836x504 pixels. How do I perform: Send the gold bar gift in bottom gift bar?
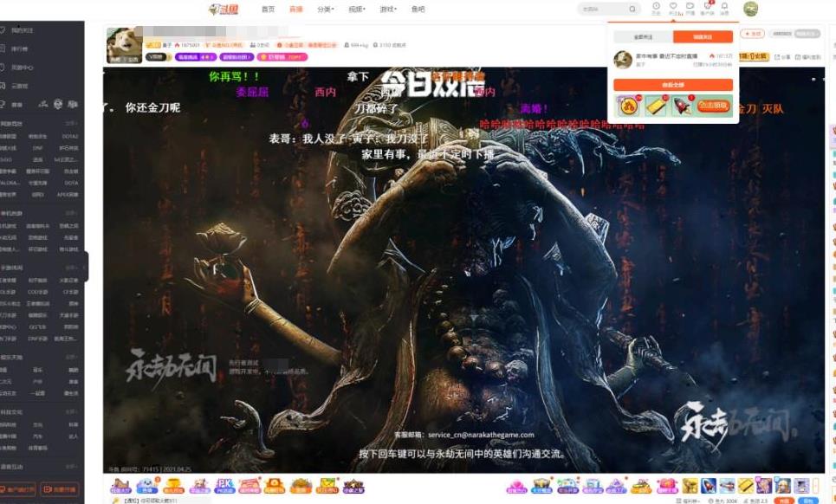point(745,486)
